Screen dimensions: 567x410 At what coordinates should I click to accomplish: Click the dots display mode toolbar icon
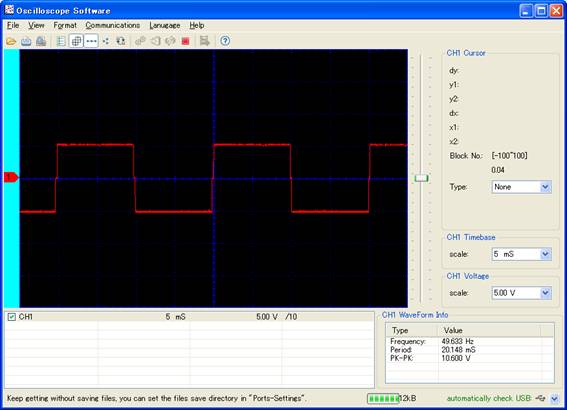106,41
